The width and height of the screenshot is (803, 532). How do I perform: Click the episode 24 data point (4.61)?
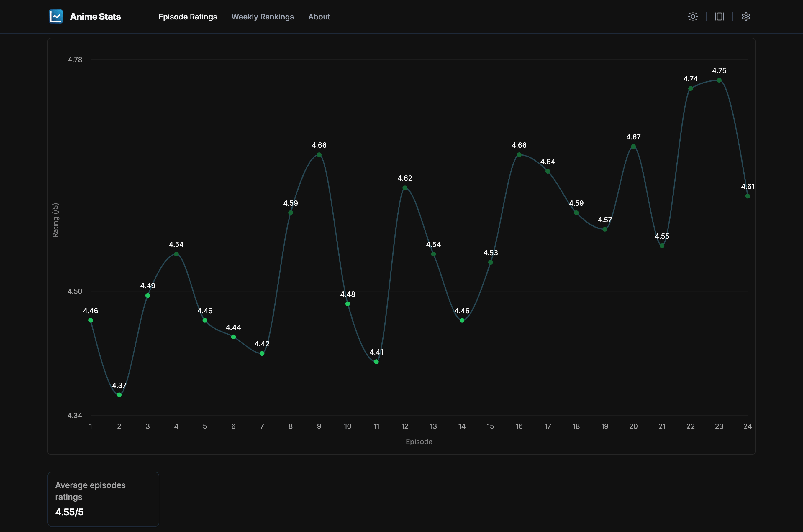747,196
